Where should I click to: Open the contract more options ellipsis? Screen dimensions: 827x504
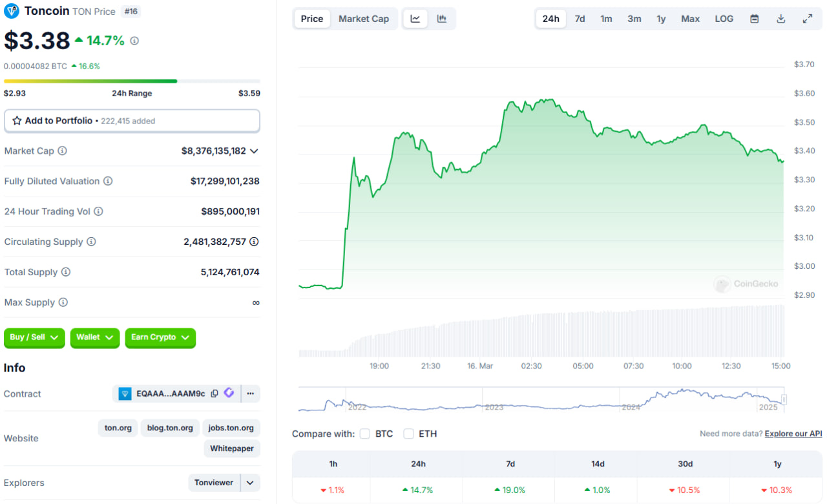250,394
